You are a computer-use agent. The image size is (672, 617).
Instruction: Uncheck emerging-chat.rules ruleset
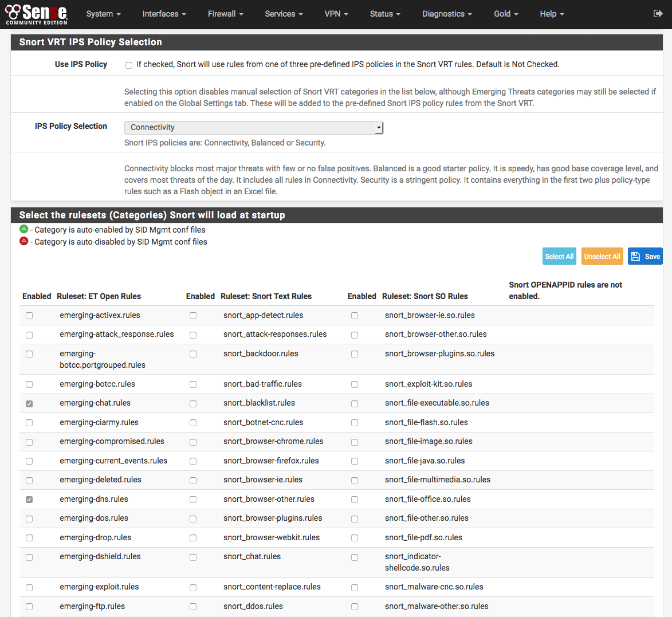point(29,404)
